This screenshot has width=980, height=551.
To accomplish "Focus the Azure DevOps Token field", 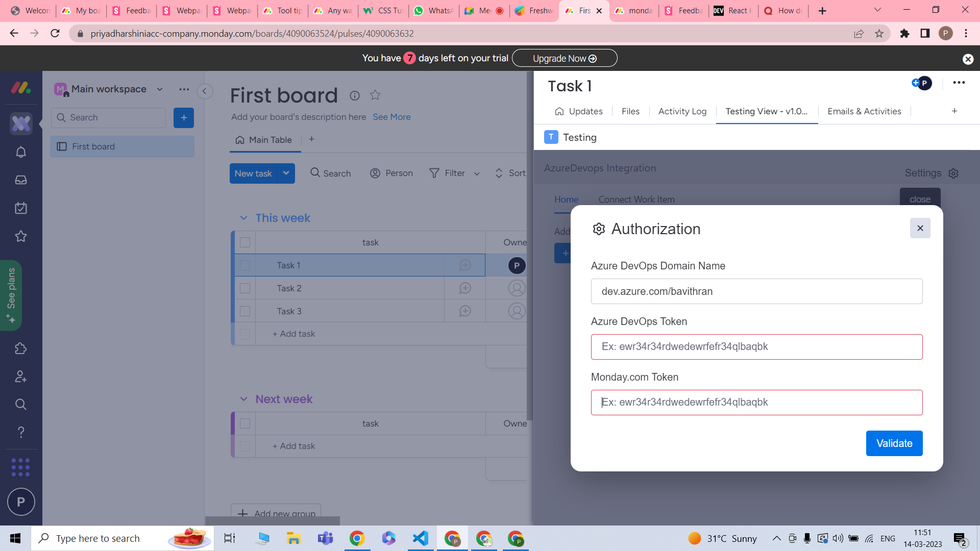I will coord(756,347).
